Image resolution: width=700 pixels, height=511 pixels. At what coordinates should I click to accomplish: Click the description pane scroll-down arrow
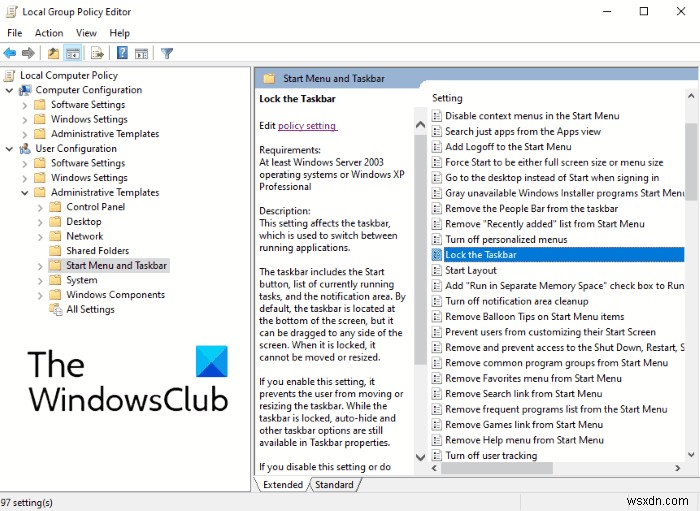tap(420, 457)
